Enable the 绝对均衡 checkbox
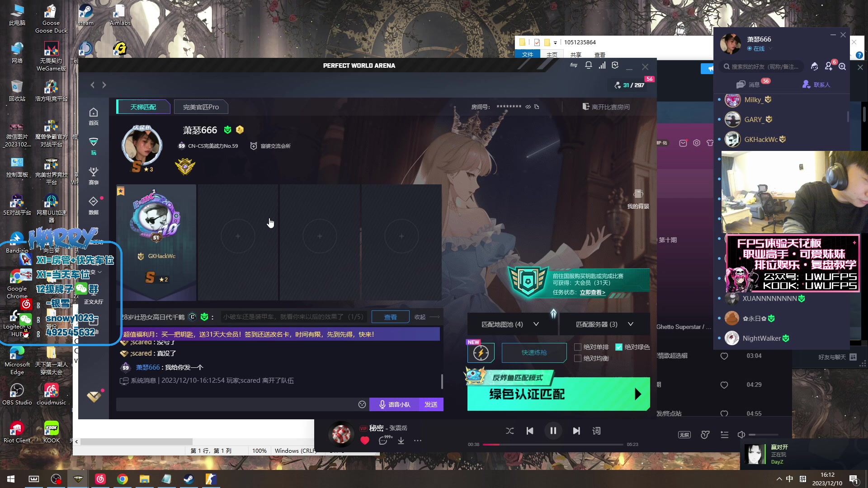The width and height of the screenshot is (868, 488). tap(577, 358)
